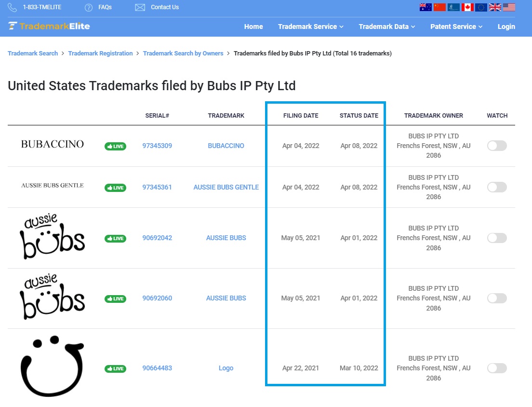This screenshot has height=407, width=532.
Task: Toggle watch for AUSSIE BUBS GENTLE
Action: [497, 187]
